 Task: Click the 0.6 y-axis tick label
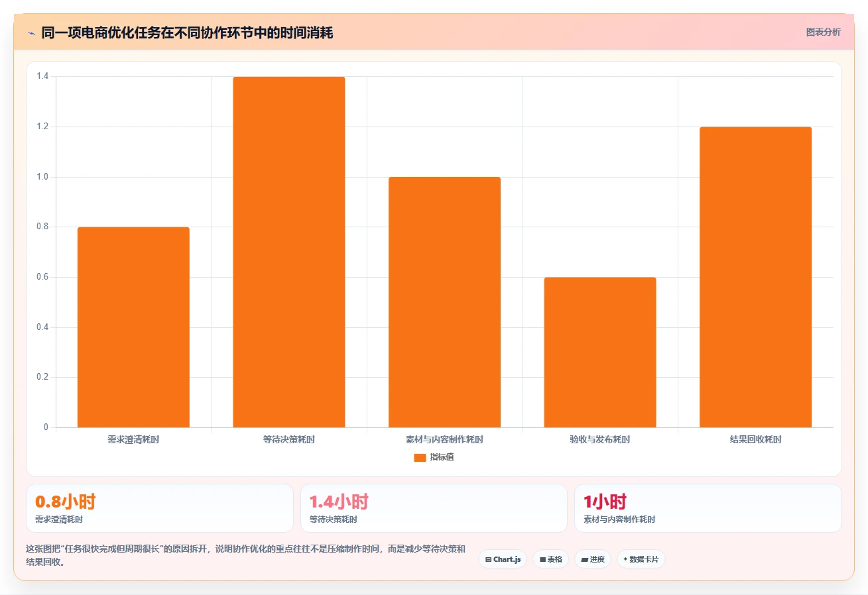(42, 277)
